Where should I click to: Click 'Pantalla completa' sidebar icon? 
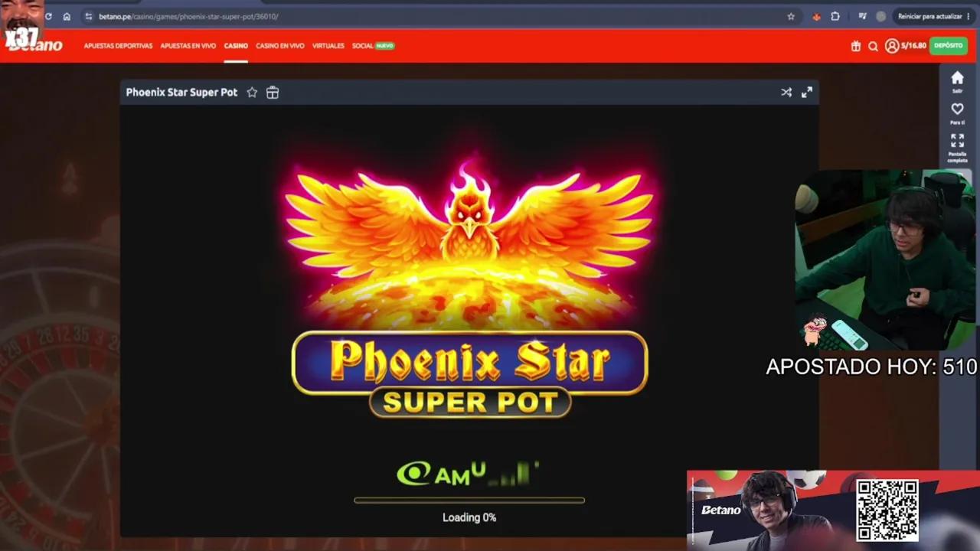[957, 148]
